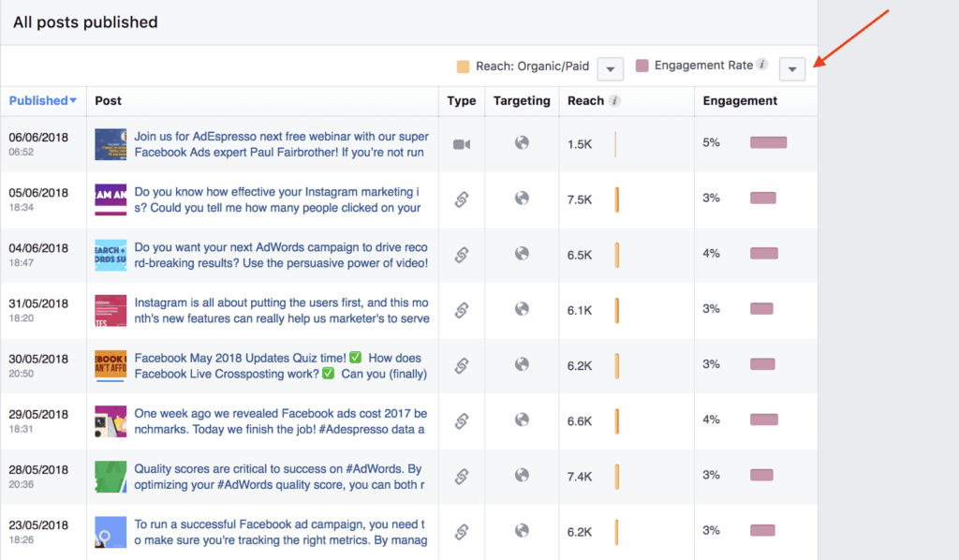Screen dimensions: 959x560
Task: Open the Reach: Organic/Paid dropdown arrow
Action: pos(611,69)
